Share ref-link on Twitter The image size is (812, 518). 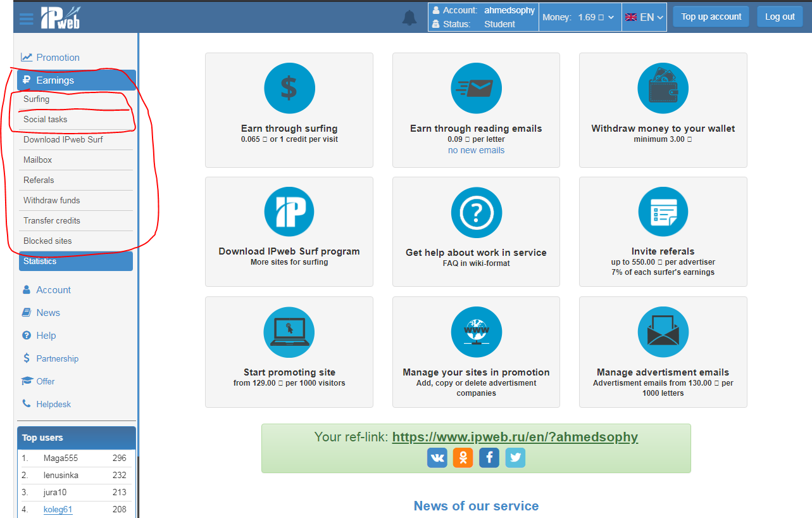click(515, 457)
